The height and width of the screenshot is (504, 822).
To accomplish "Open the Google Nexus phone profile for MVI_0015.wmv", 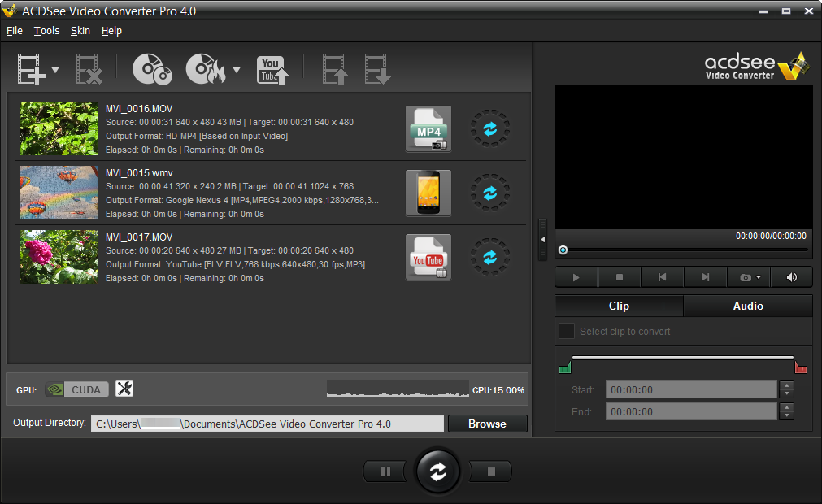I will pos(428,193).
